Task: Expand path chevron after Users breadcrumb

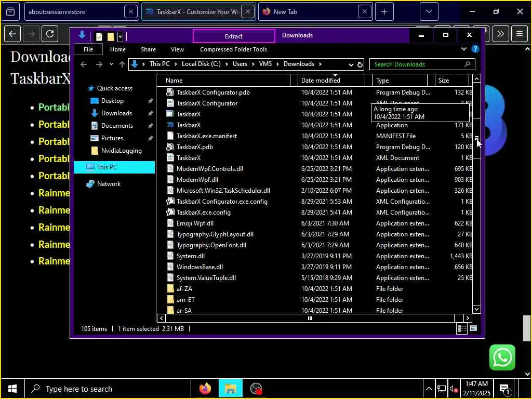Action: (253, 64)
